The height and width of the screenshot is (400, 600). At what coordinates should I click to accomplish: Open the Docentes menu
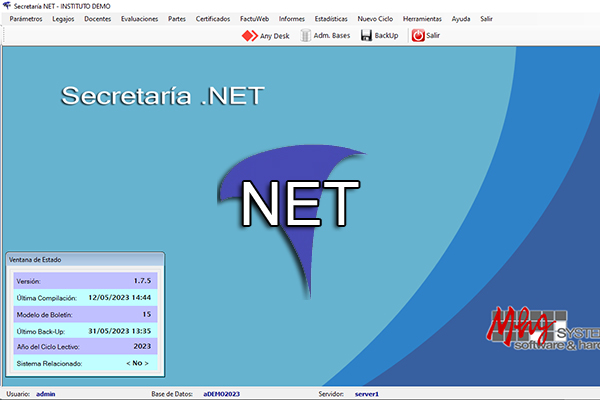pyautogui.click(x=98, y=19)
